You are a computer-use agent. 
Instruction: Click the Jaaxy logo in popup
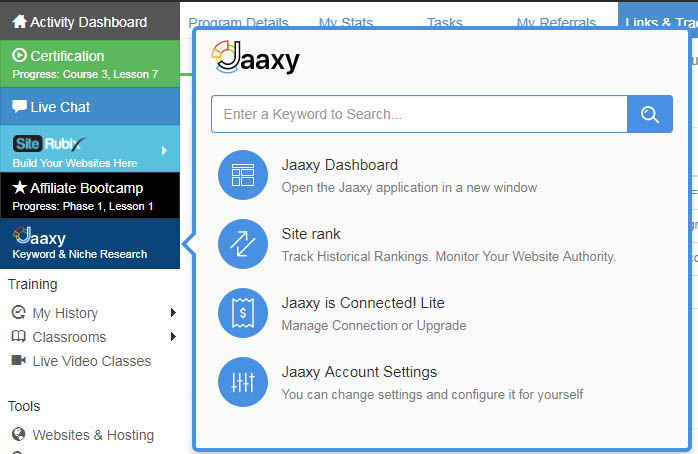(x=256, y=60)
